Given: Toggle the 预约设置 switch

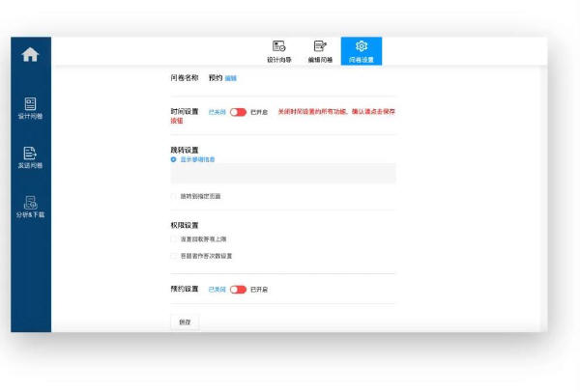Looking at the screenshot, I should (238, 290).
